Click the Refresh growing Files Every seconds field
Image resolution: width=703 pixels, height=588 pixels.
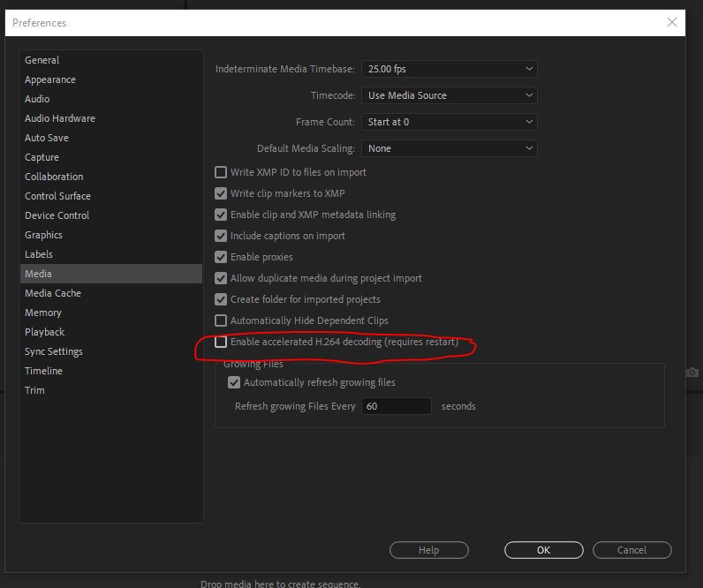pos(397,406)
